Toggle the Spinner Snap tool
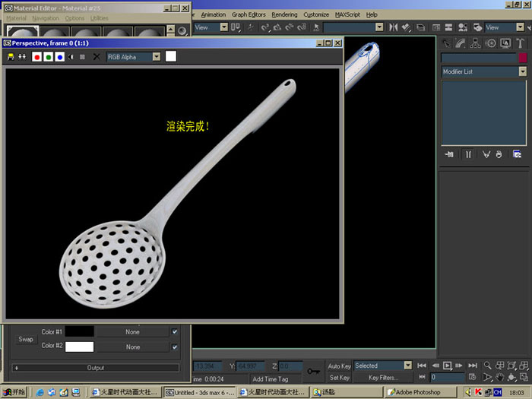Viewport: 532px width, 399px height. pos(302,27)
